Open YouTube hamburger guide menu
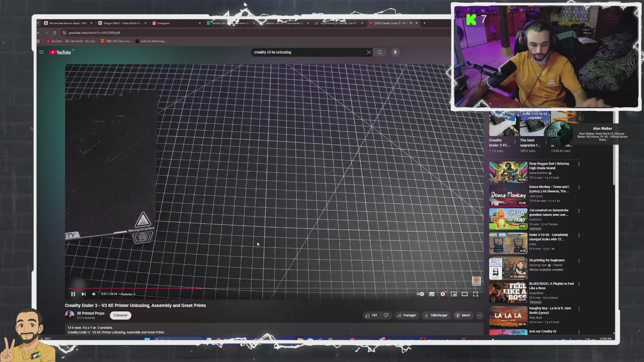The image size is (644, 362). point(41,52)
